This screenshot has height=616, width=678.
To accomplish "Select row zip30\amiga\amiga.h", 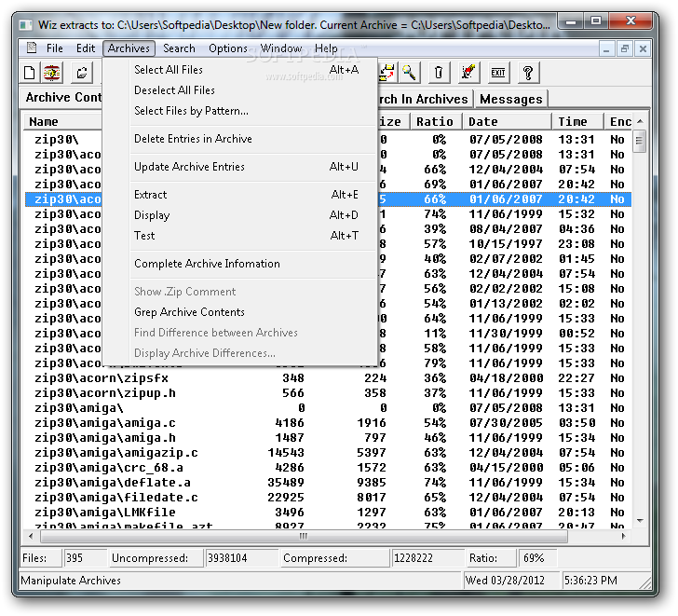I will pos(329,438).
